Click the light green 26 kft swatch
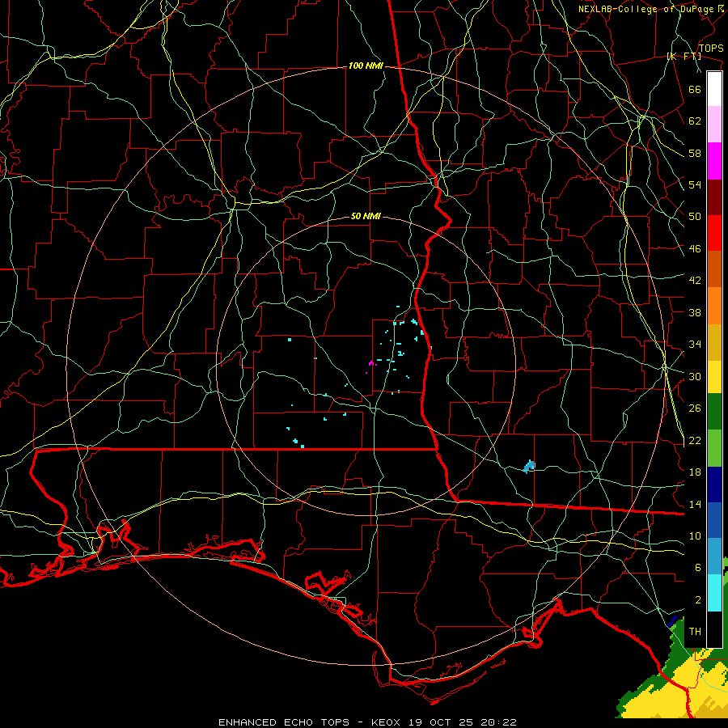This screenshot has height=728, width=728. tap(714, 448)
